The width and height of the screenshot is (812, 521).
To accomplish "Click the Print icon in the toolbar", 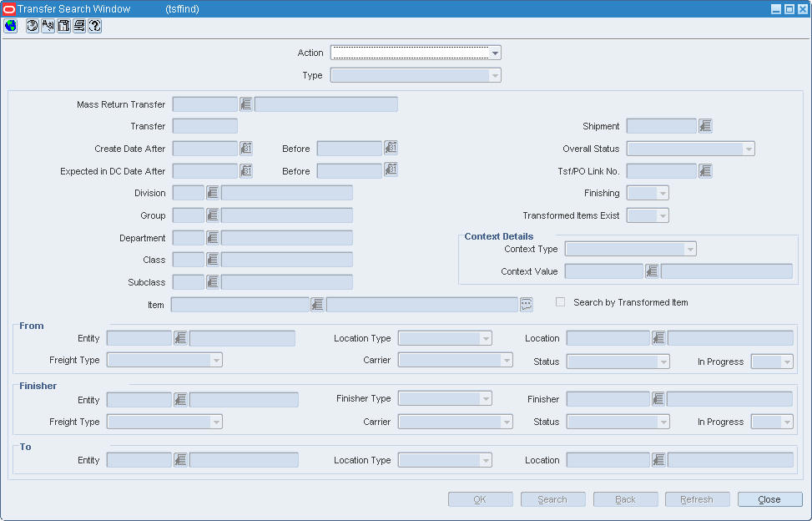I will coord(78,26).
